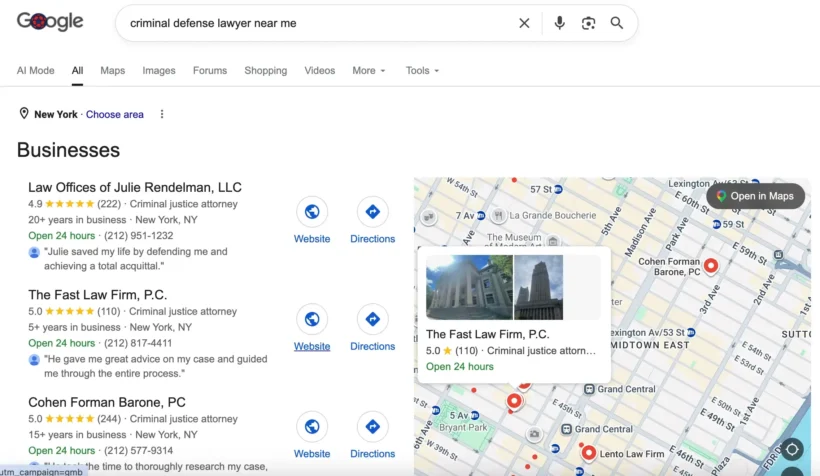Open the Forums tab
Screen dimensions: 820x476
[x=210, y=71]
